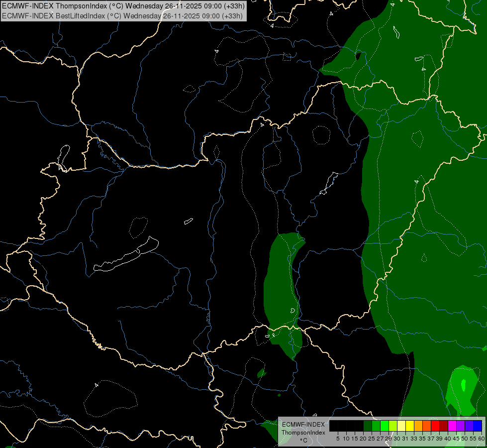
Task: Click the BestLiftedIndex title line
Action: point(122,16)
